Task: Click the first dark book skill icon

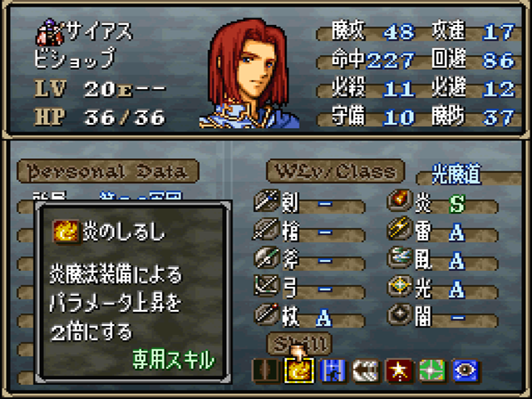Action: (x=266, y=371)
